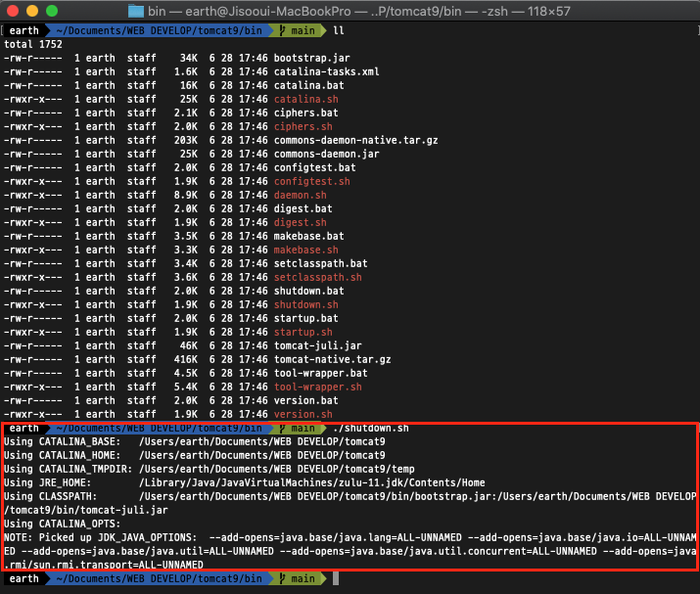Click the 'Using CATALINA_HOME:' output line

tap(194, 456)
